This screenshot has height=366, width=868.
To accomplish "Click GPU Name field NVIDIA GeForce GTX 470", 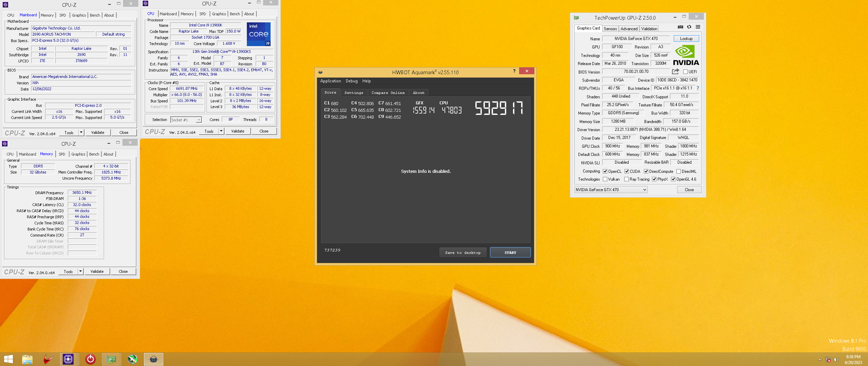I will coord(636,39).
